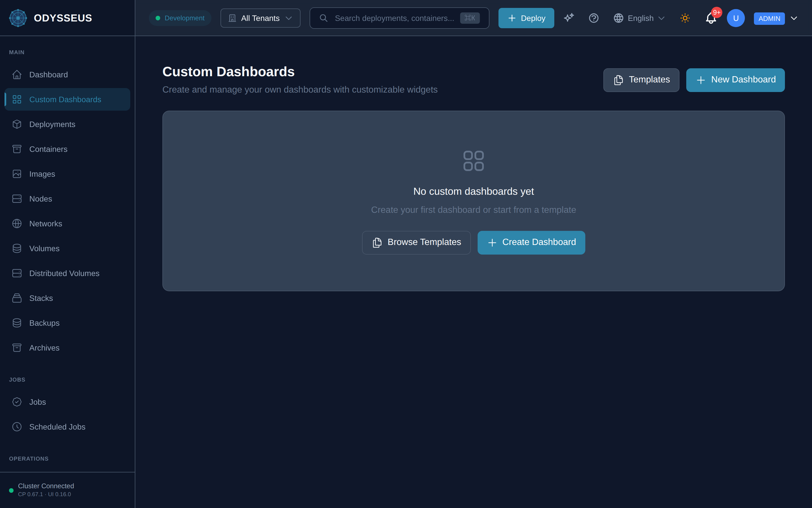812x508 pixels.
Task: Click the Cluster Connected status text
Action: [46, 486]
